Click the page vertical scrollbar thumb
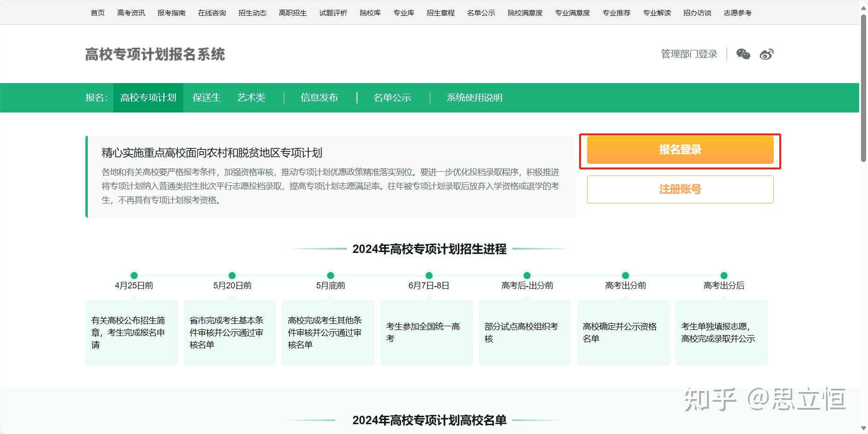This screenshot has height=434, width=868. (x=863, y=88)
